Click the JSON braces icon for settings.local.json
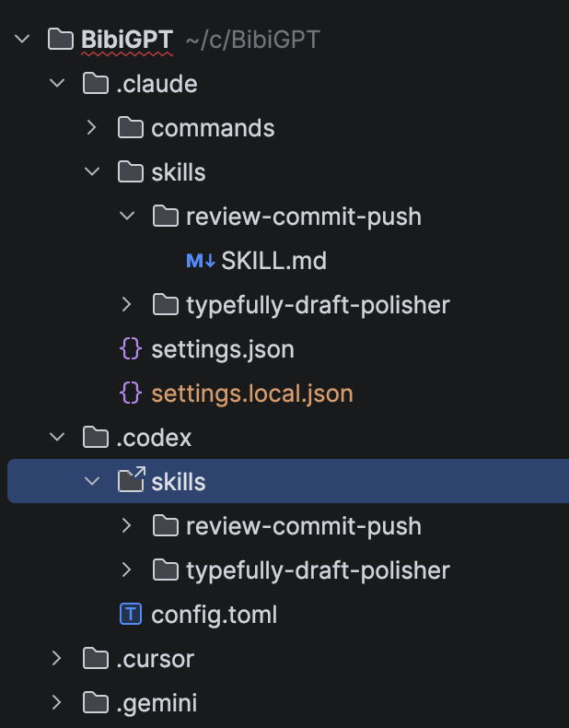569x728 pixels. click(x=132, y=393)
